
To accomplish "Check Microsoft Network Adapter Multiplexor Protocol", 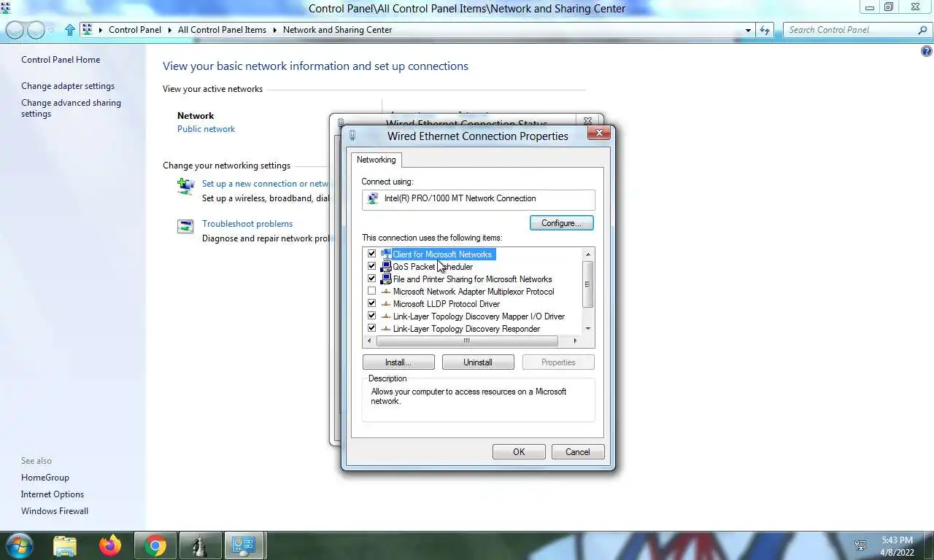I will coord(371,291).
